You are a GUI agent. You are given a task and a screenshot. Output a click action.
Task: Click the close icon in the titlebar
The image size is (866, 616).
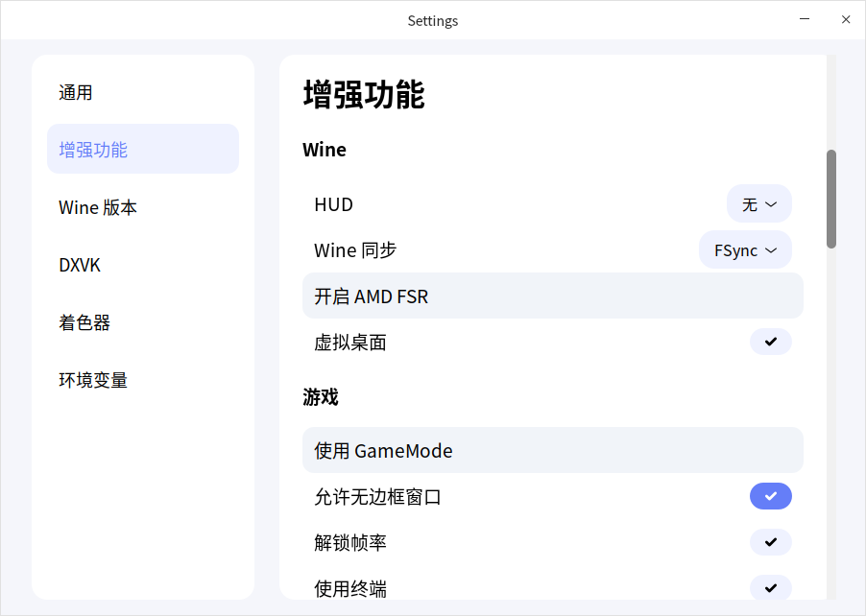pos(846,18)
